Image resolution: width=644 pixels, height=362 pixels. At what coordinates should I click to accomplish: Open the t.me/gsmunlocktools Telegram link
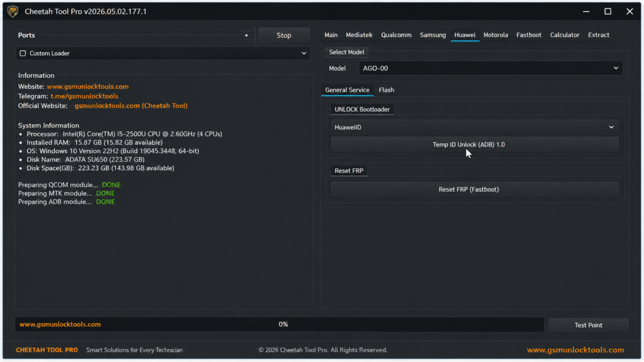click(x=84, y=96)
